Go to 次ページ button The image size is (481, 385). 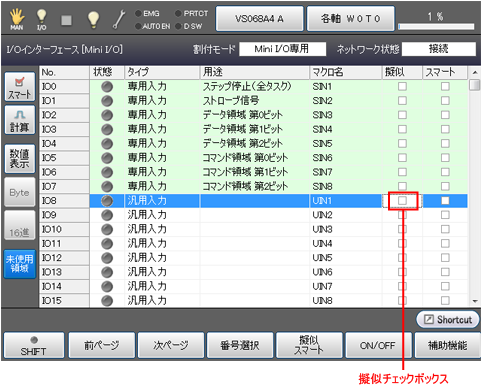171,345
